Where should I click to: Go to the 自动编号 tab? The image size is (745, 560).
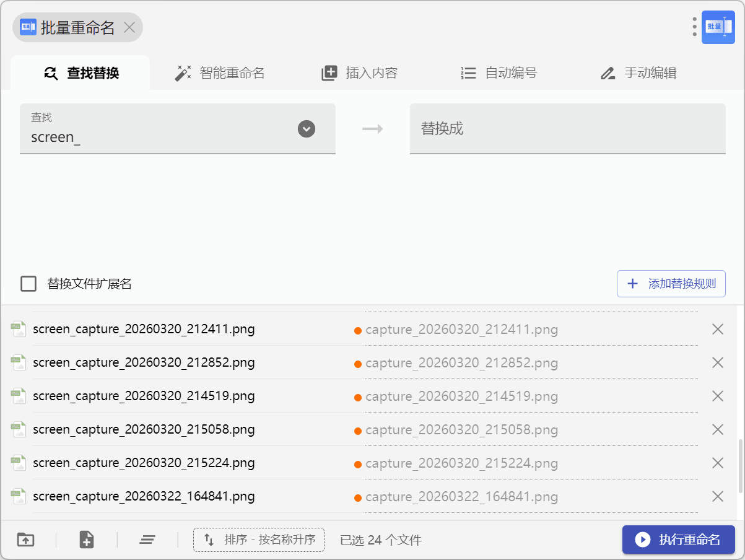click(x=499, y=73)
